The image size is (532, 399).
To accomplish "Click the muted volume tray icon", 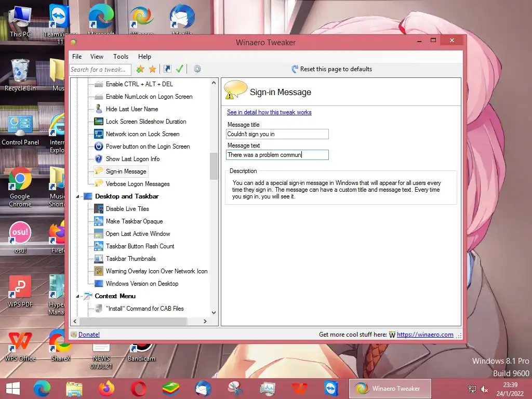I will pyautogui.click(x=485, y=389).
